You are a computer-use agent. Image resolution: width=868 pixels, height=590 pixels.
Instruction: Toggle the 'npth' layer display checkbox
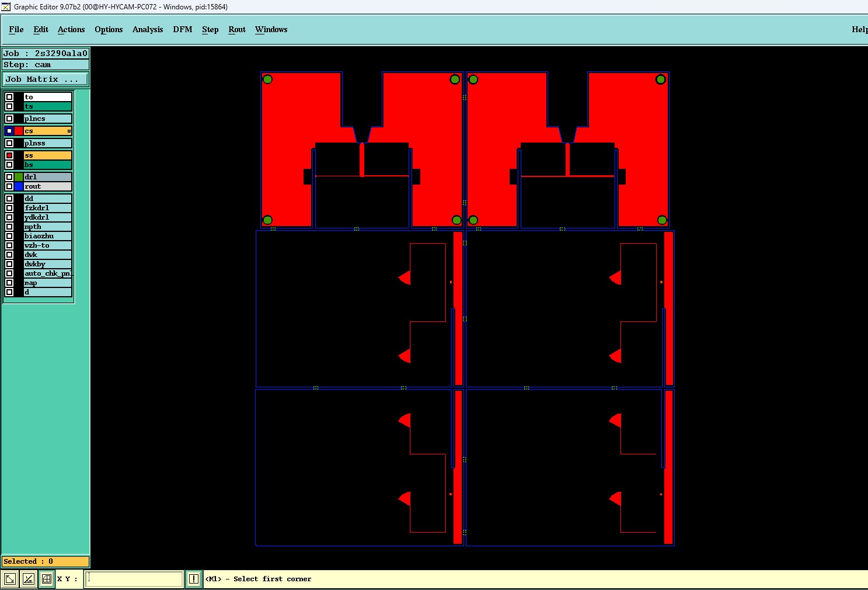[9, 227]
